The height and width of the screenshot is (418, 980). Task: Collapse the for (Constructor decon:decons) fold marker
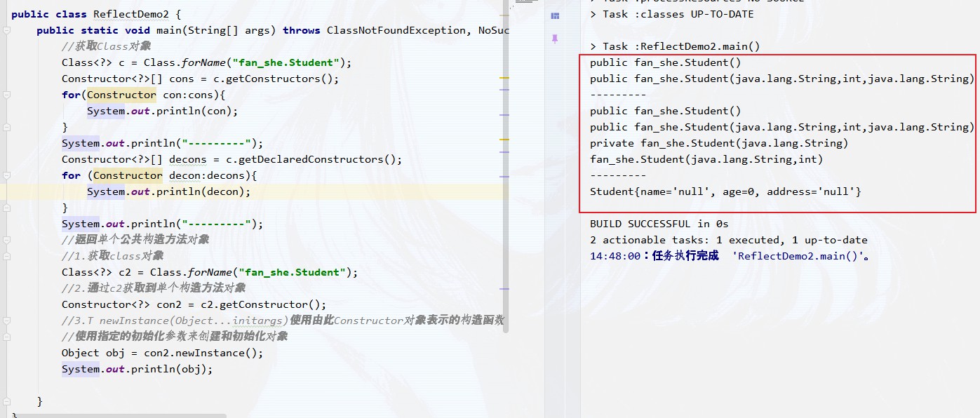(6, 175)
